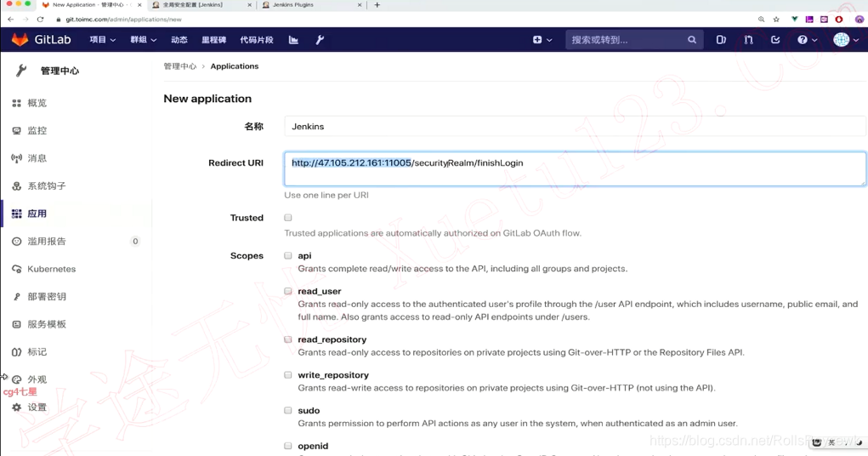
Task: Click the 搜索或转到 search box
Action: (634, 40)
